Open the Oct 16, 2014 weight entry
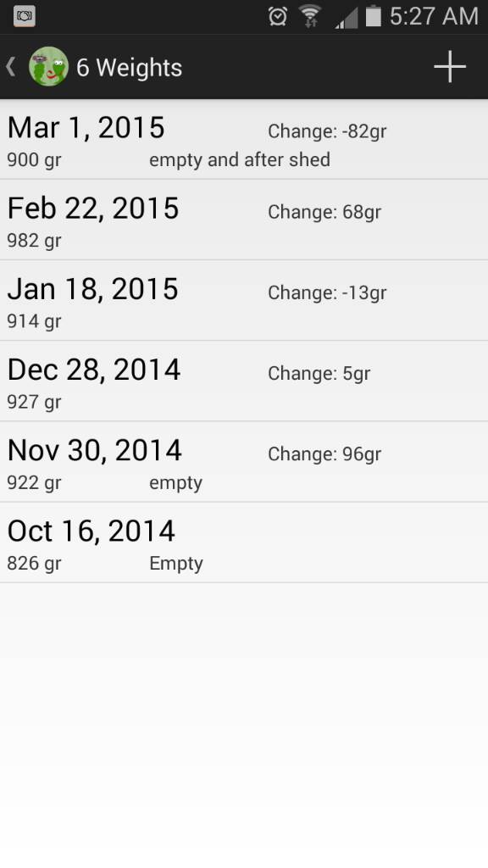This screenshot has width=488, height=868. [x=244, y=542]
